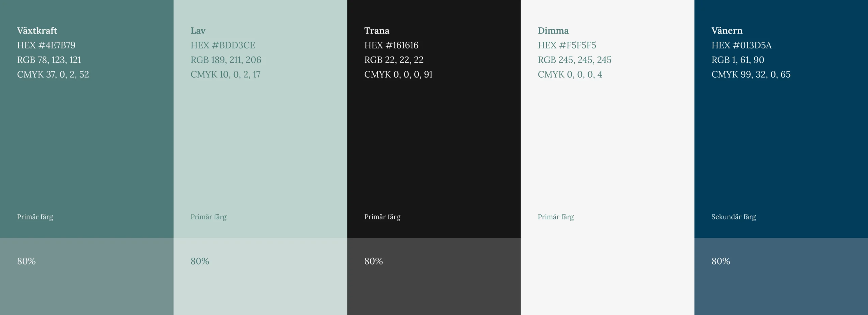Choose the Trana 80% gray swatch
The height and width of the screenshot is (315, 868).
[x=434, y=276]
